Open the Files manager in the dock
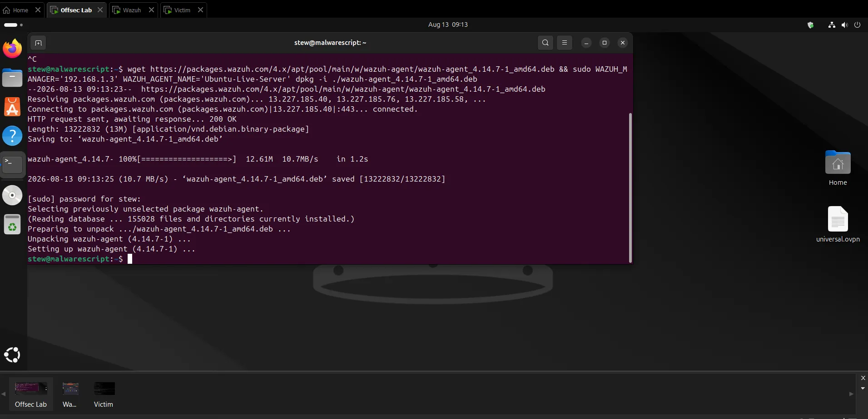The width and height of the screenshot is (868, 419). coord(12,78)
